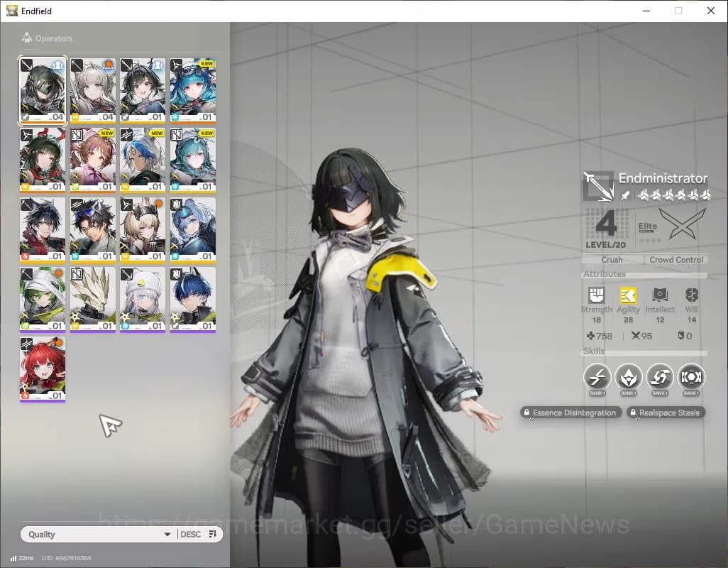Select the dark blue-haired horned operator card
The height and width of the screenshot is (568, 728).
tap(193, 300)
